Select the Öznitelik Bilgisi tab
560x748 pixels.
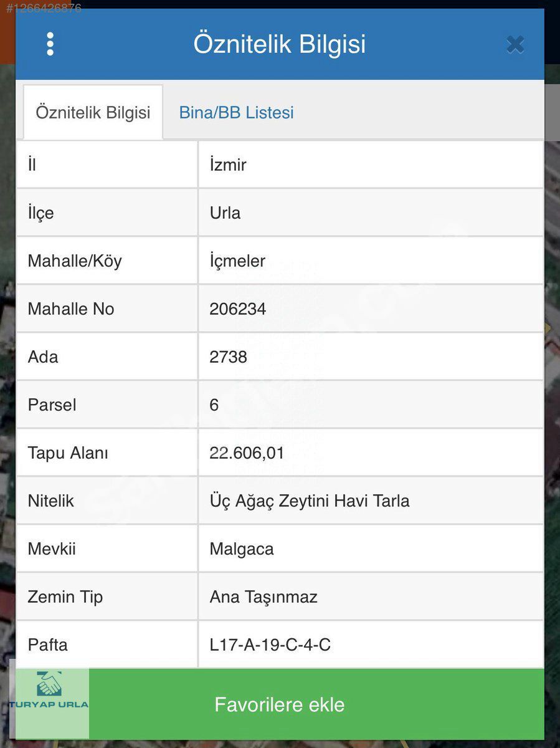[93, 113]
